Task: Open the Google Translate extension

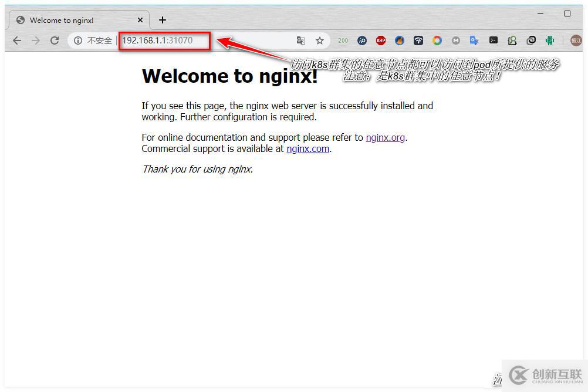Action: pyautogui.click(x=474, y=40)
